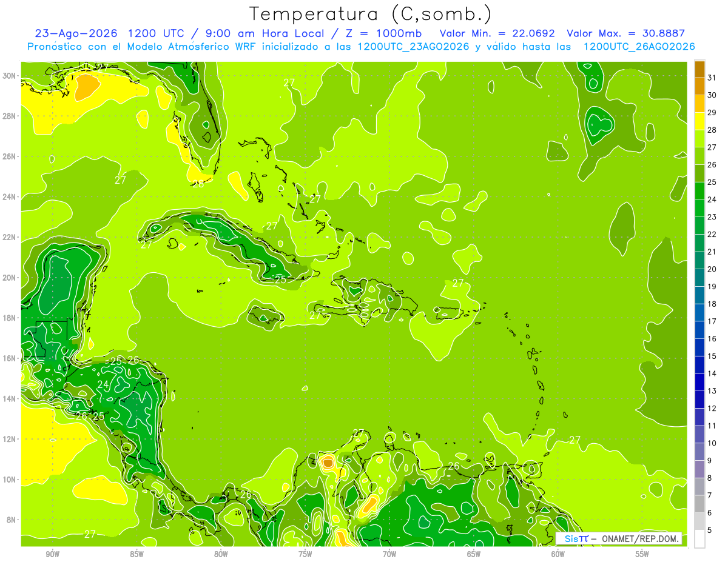Click the "24" contour label over Honduras
The width and height of the screenshot is (728, 562).
pos(103,384)
